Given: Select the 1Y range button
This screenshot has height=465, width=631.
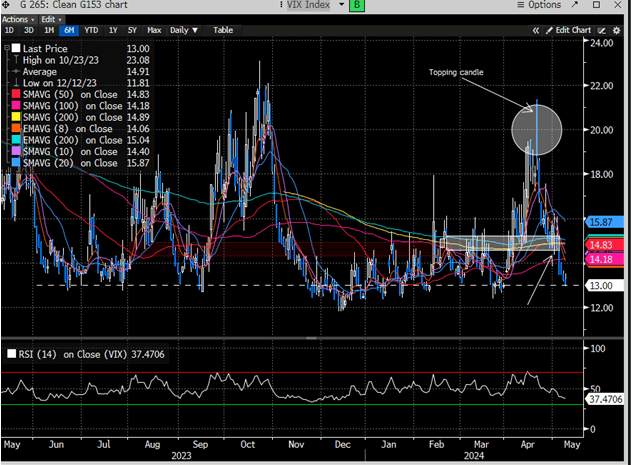Looking at the screenshot, I should point(112,30).
